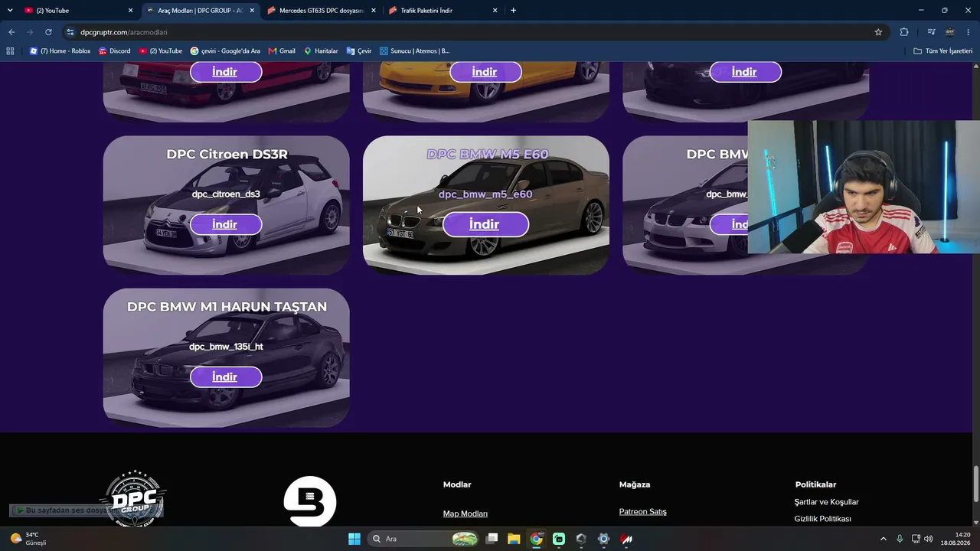This screenshot has width=980, height=551.
Task: Open the Çevir bookmark
Action: pyautogui.click(x=359, y=51)
